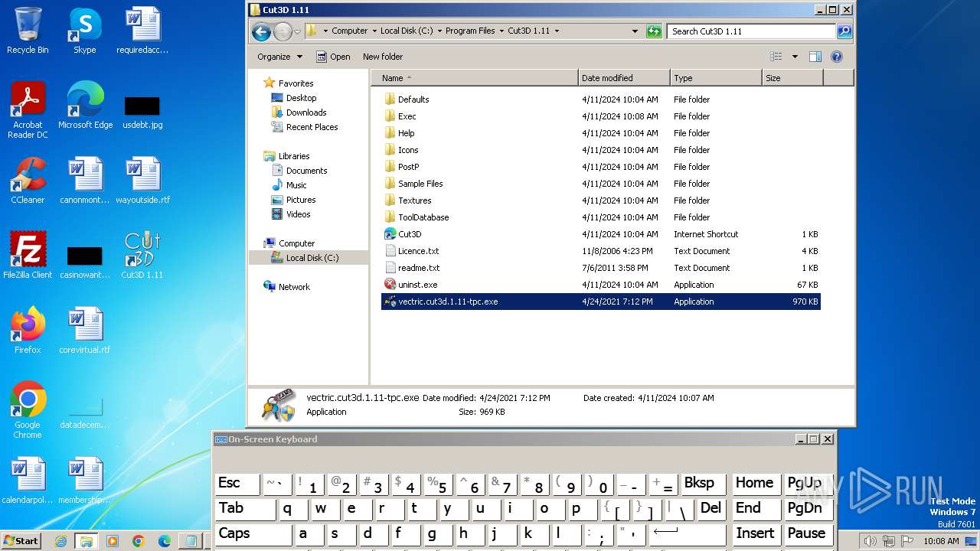Launch FileZilla Client desktop shortcut

tap(28, 256)
